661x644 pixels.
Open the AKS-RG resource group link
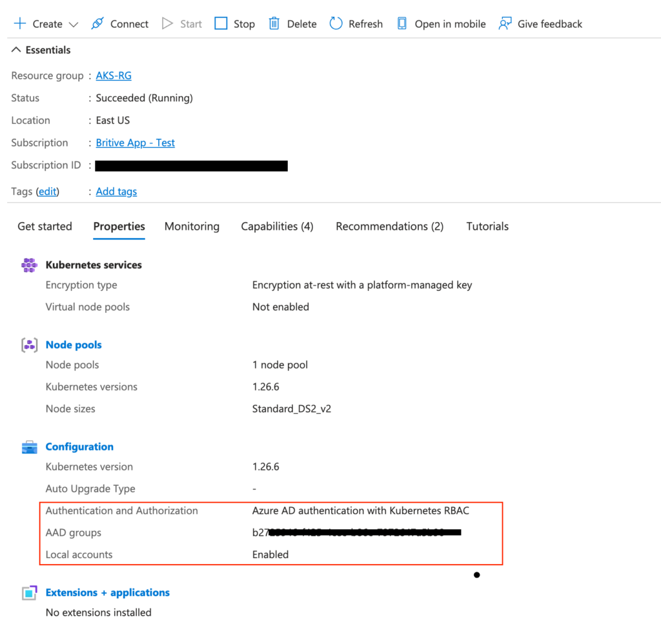113,75
